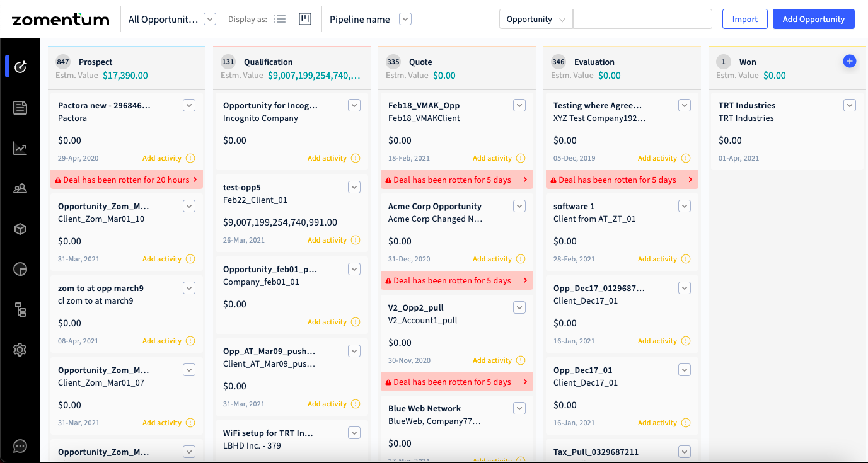Click activity warning icon on Acme Corp Opportunity
This screenshot has width=868, height=463.
pyautogui.click(x=521, y=259)
